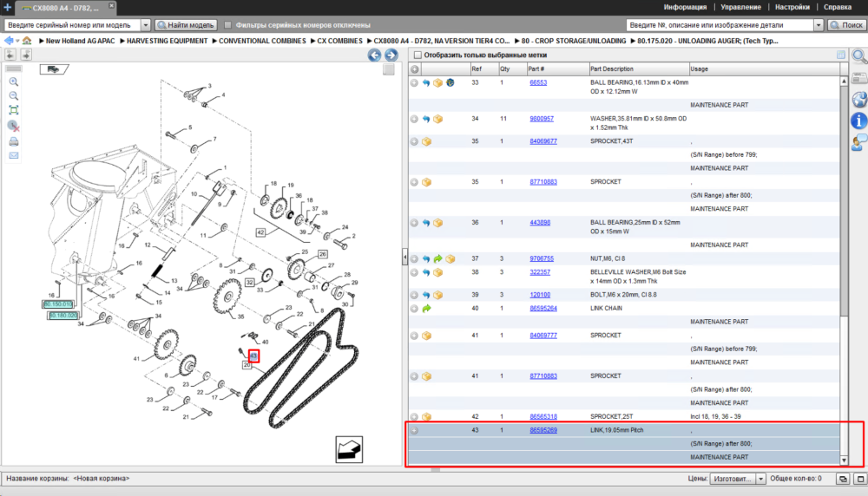The image size is (868, 496).
Task: Click the green arrow icon for ref 40
Action: [426, 309]
